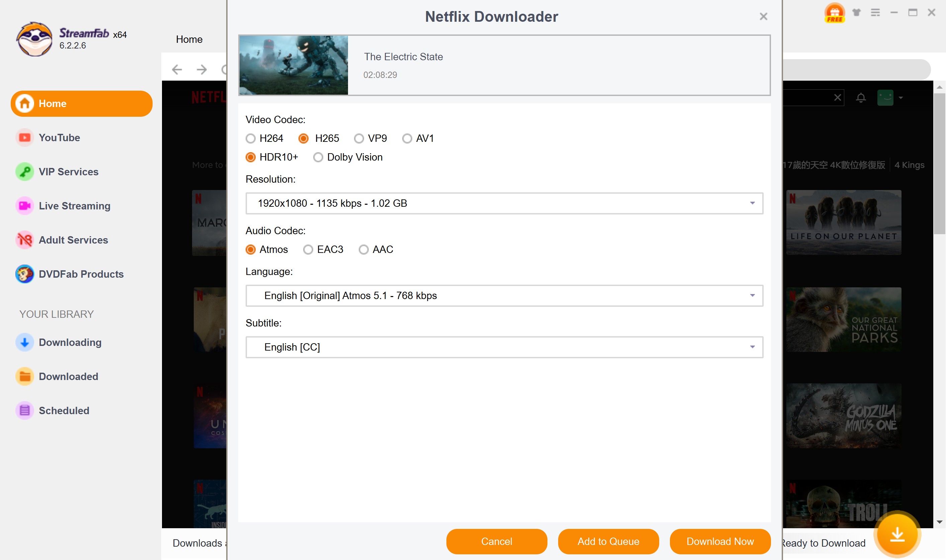Select AAC audio codec
The width and height of the screenshot is (946, 560).
click(376, 250)
